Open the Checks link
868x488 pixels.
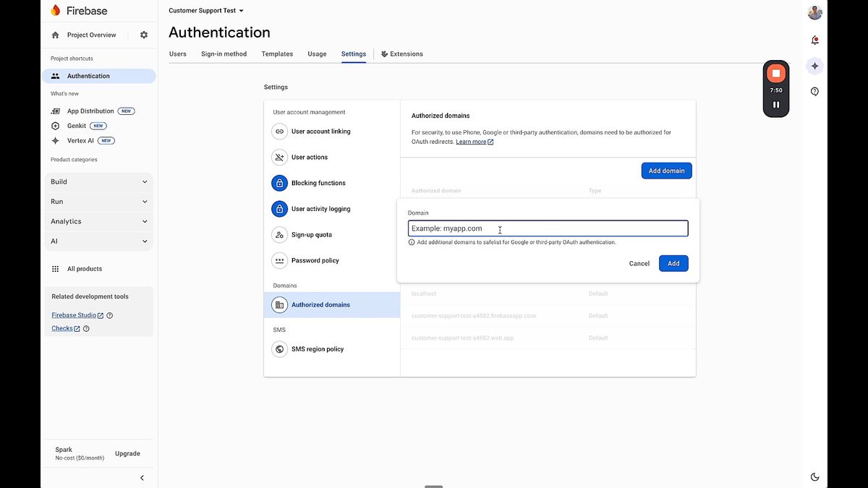coord(66,328)
